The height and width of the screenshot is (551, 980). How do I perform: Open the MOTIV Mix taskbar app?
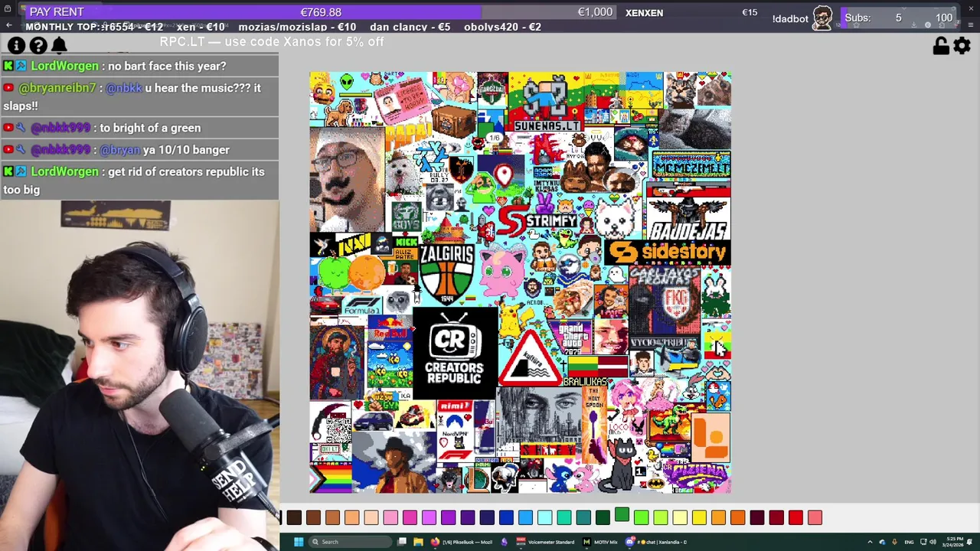(x=601, y=542)
